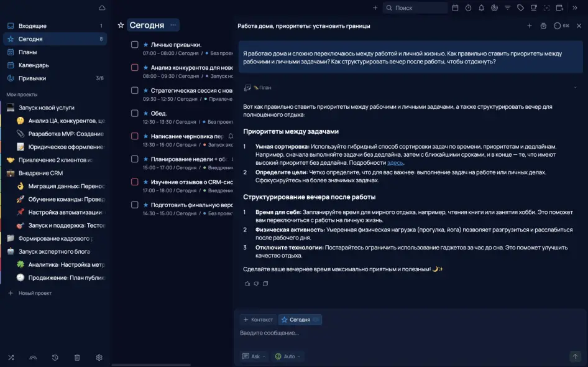Expand the toolbar with double chevron

pyautogui.click(x=575, y=8)
